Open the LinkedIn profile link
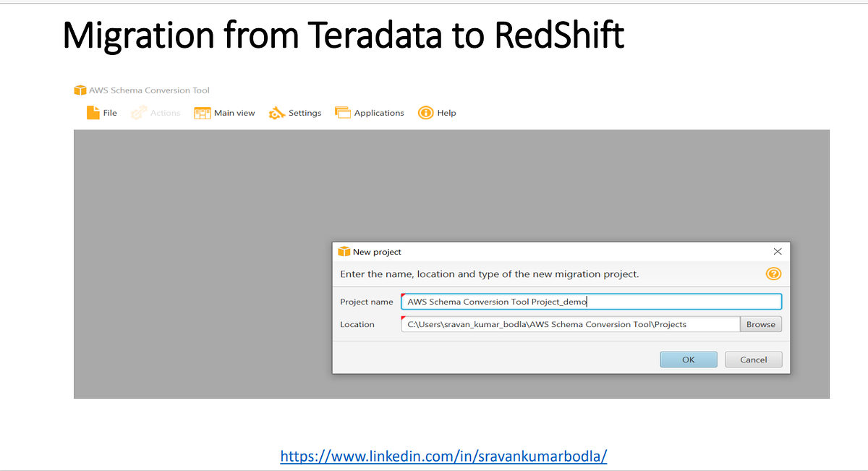Image resolution: width=868 pixels, height=471 pixels. point(443,456)
